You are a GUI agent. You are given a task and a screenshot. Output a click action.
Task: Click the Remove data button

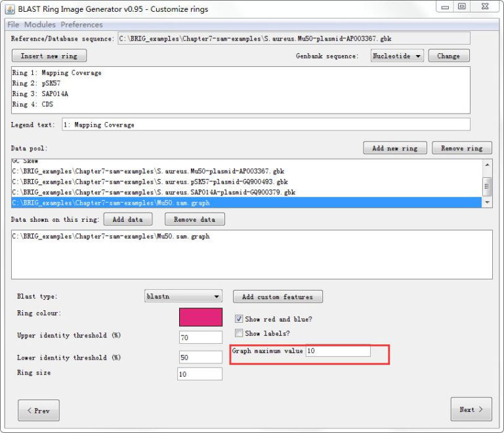point(195,219)
